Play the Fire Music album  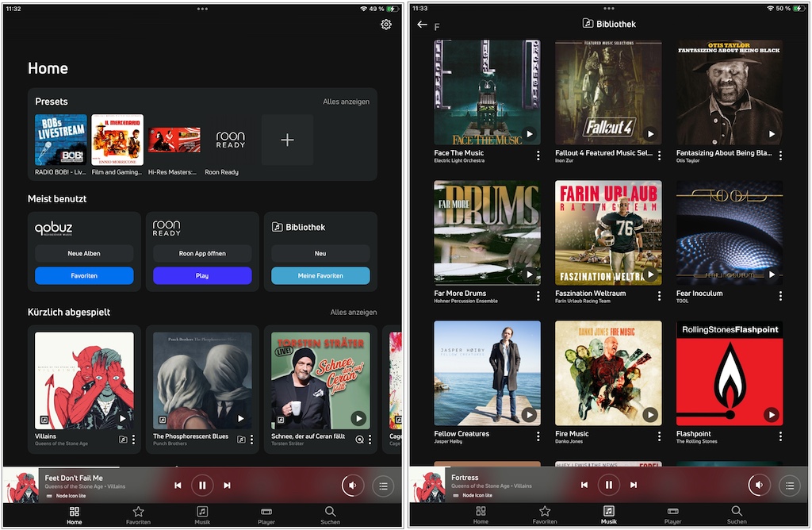[x=650, y=414]
